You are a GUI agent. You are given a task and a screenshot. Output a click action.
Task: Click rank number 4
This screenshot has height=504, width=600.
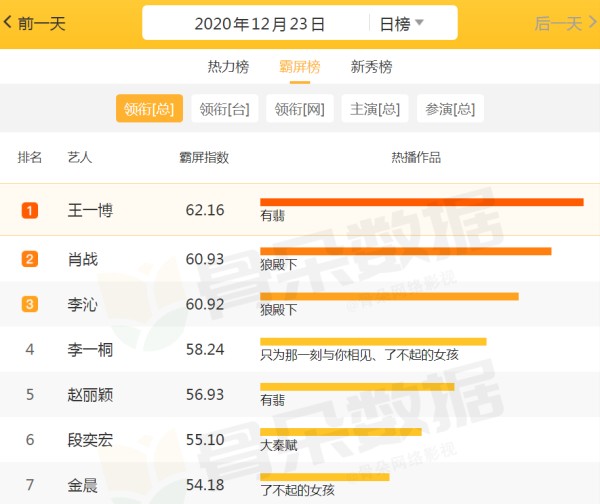(30, 349)
